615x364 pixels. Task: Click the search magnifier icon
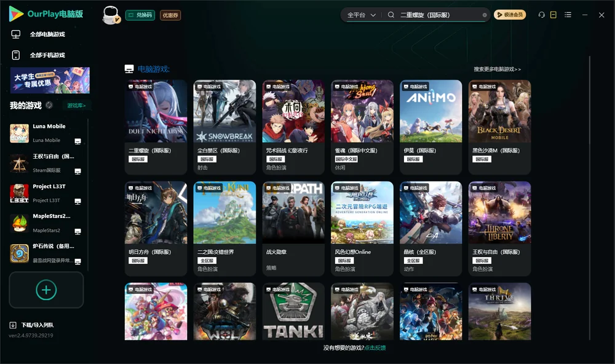point(391,15)
